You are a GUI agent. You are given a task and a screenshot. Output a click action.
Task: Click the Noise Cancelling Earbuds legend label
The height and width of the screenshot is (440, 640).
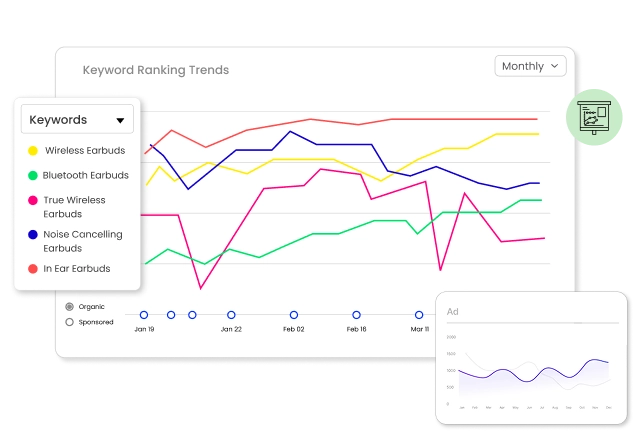point(83,241)
